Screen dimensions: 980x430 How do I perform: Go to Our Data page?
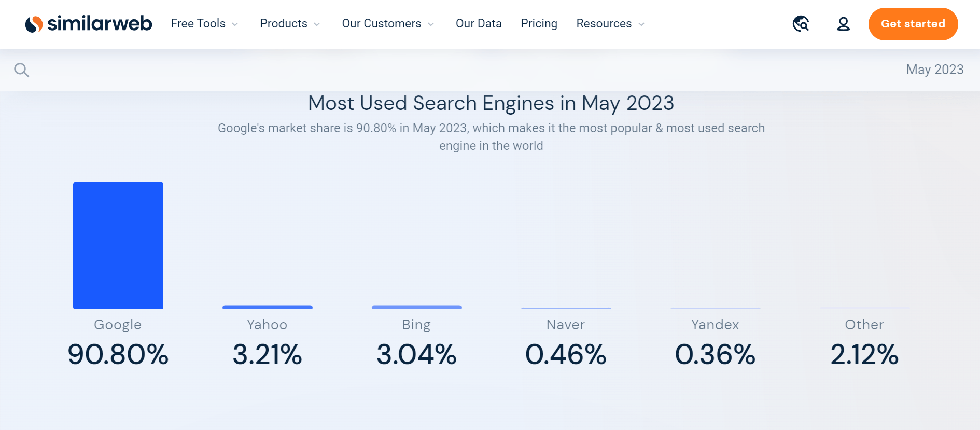point(479,24)
